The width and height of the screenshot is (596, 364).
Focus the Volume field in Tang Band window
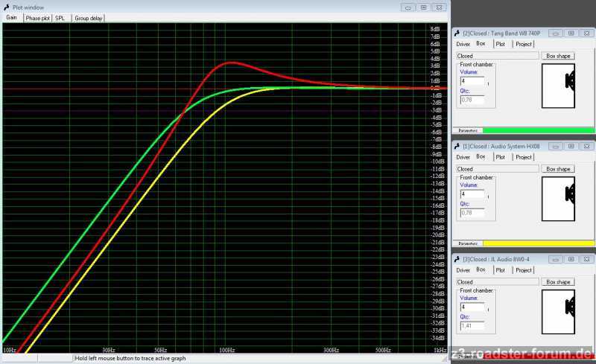[x=472, y=81]
